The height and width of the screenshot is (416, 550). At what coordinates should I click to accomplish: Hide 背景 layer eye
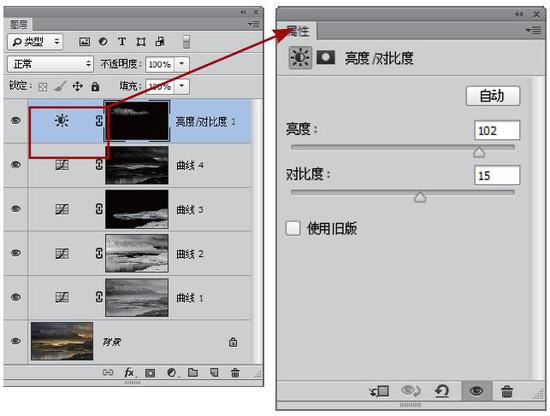(15, 341)
